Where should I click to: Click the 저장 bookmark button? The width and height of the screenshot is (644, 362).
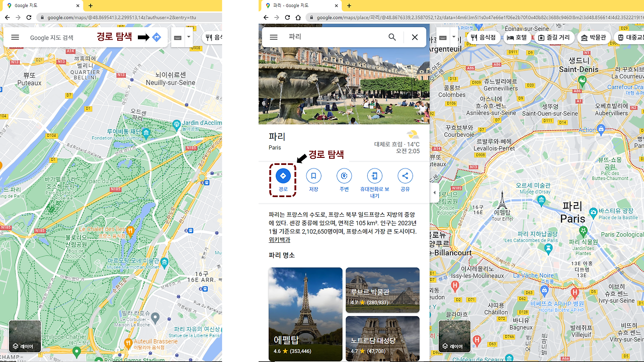click(x=313, y=179)
